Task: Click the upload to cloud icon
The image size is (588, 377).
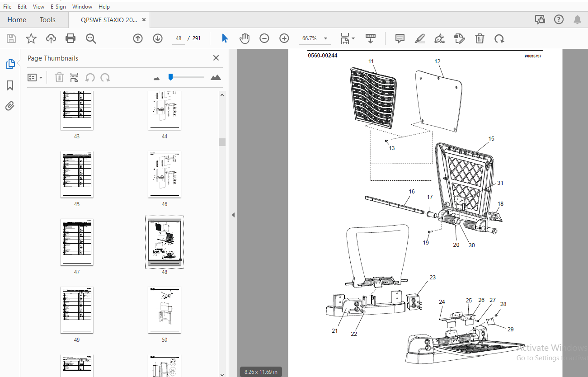Action: [x=51, y=38]
